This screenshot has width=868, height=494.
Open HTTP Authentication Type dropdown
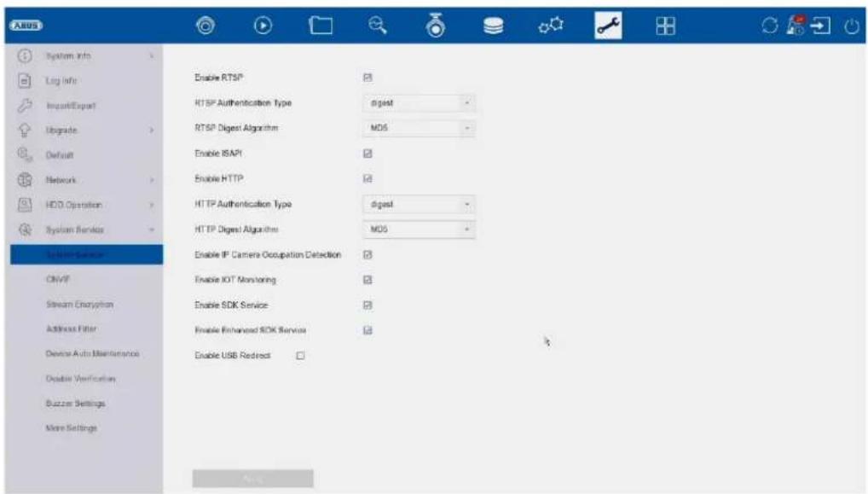(419, 205)
